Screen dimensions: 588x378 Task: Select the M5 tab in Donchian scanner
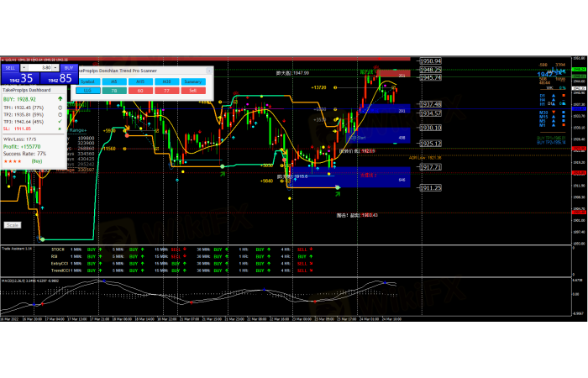click(x=114, y=81)
